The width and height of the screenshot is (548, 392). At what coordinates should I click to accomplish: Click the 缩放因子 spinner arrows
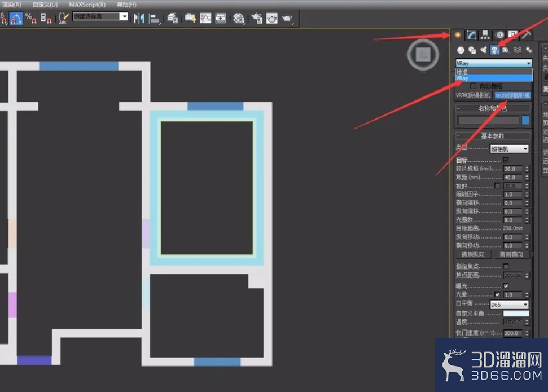(x=527, y=195)
